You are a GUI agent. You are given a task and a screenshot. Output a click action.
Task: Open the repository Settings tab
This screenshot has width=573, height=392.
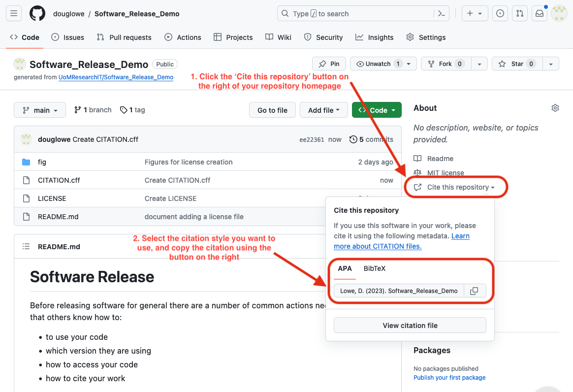click(426, 37)
